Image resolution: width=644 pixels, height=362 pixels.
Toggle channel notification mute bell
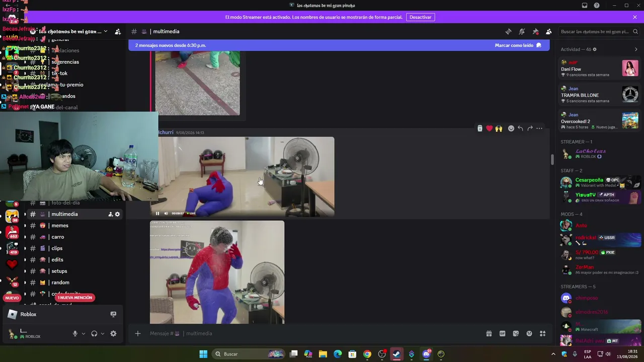(522, 31)
